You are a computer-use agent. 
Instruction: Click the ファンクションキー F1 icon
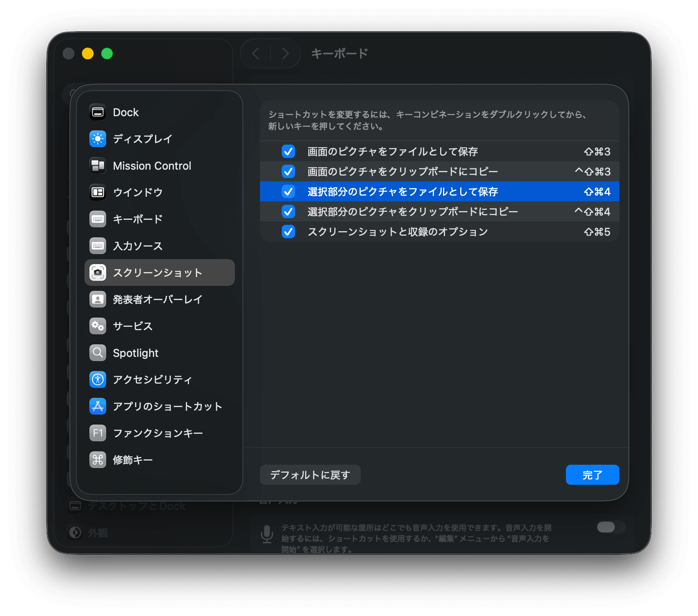[98, 433]
